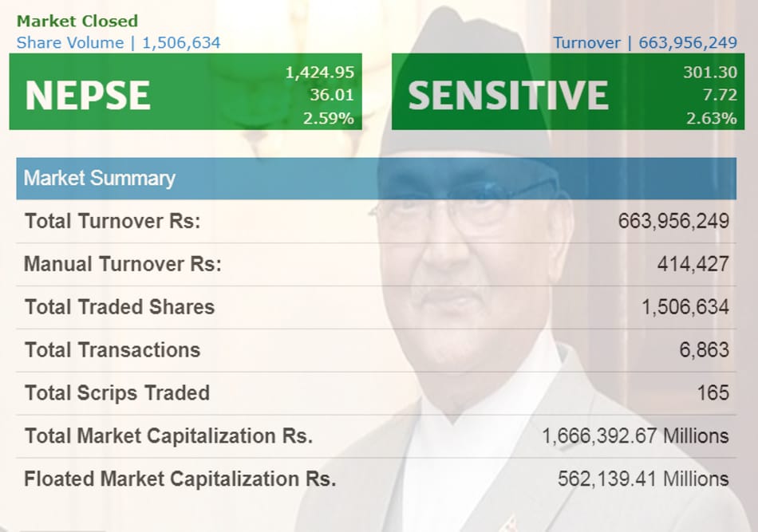Select the Manual Turnover Rs row
The height and width of the screenshot is (532, 758).
coord(376,264)
